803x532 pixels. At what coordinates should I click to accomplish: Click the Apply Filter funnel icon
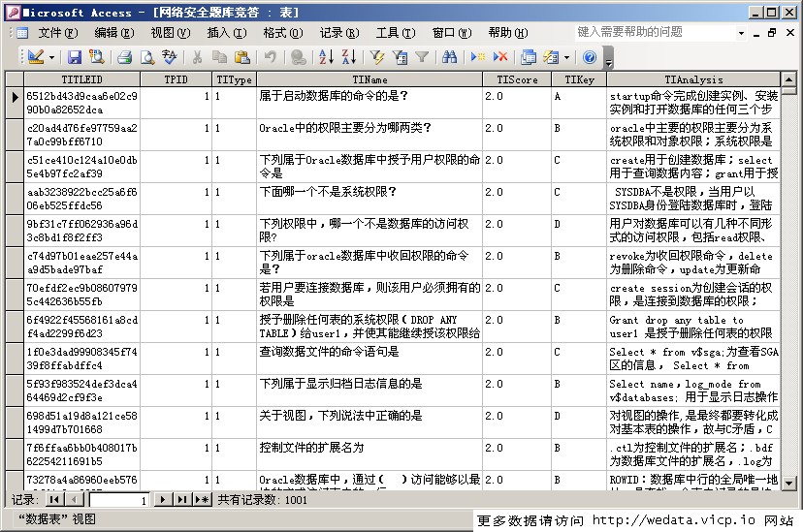(422, 57)
